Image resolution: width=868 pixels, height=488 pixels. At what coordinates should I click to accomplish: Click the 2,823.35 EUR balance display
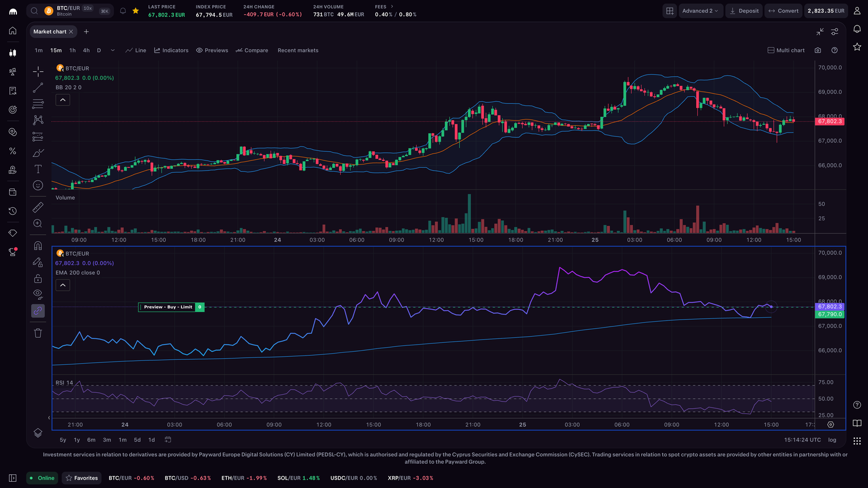[826, 11]
